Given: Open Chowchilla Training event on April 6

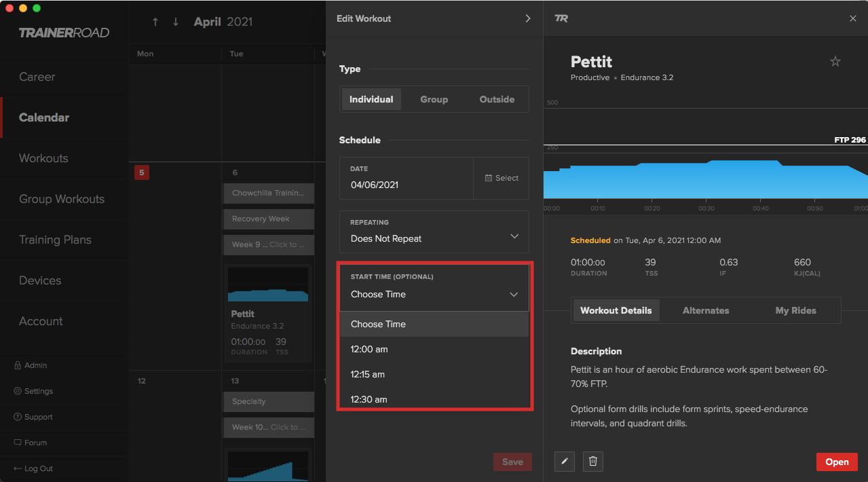Looking at the screenshot, I should (269, 193).
